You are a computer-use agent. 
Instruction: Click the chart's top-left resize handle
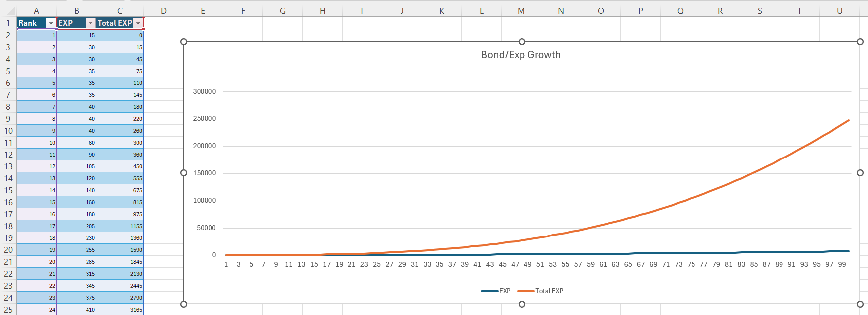pos(184,42)
